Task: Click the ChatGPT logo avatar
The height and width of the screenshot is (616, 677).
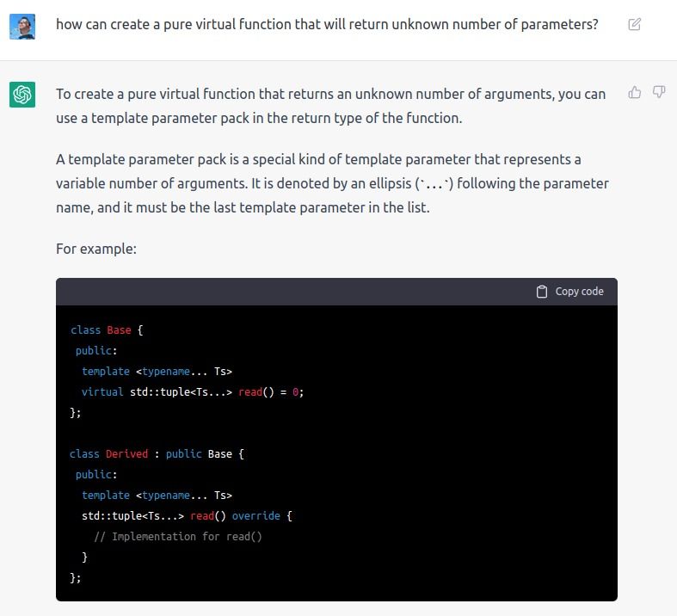Action: (x=22, y=95)
